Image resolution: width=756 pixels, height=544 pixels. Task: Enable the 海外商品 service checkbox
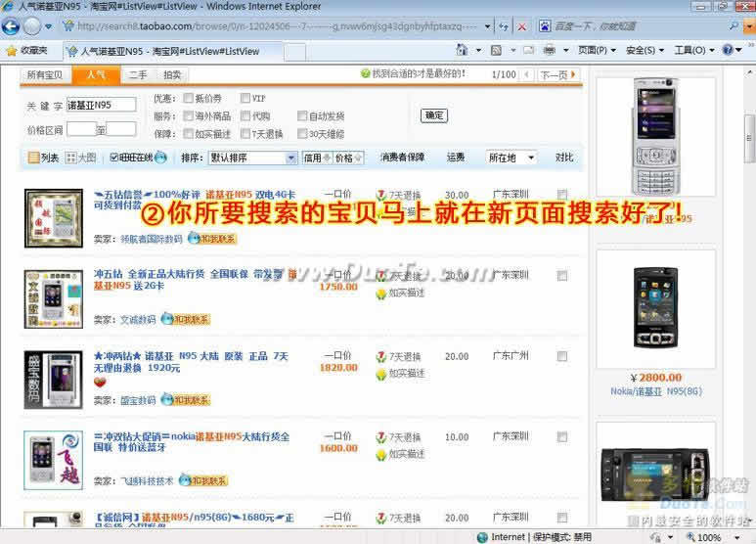pyautogui.click(x=188, y=115)
